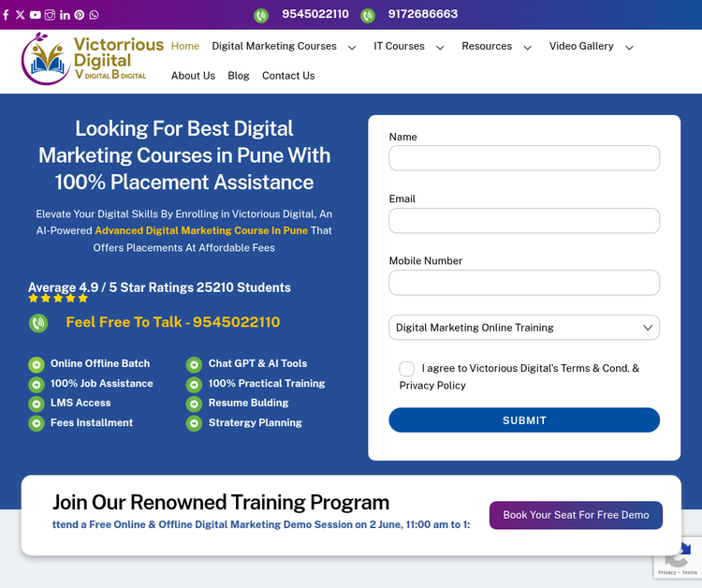Open Advanced Digital Marketing Course In Pune link

coord(201,230)
